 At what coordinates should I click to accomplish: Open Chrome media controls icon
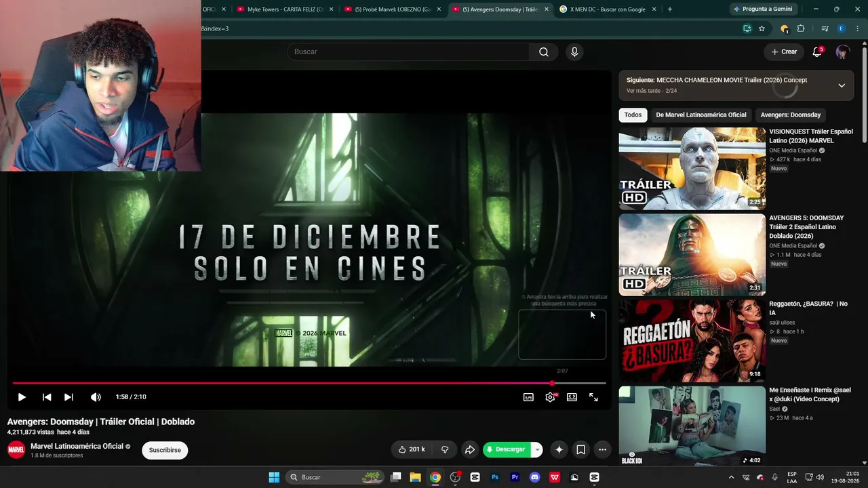[825, 28]
